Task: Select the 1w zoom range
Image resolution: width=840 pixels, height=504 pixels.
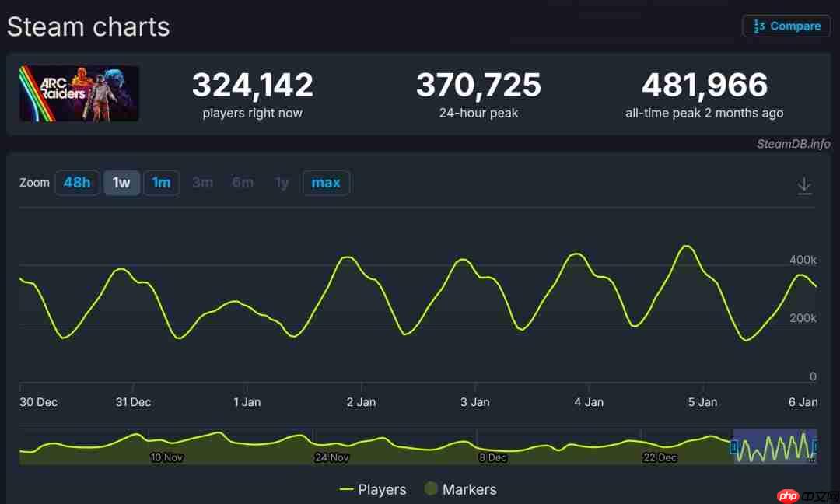Action: (121, 183)
